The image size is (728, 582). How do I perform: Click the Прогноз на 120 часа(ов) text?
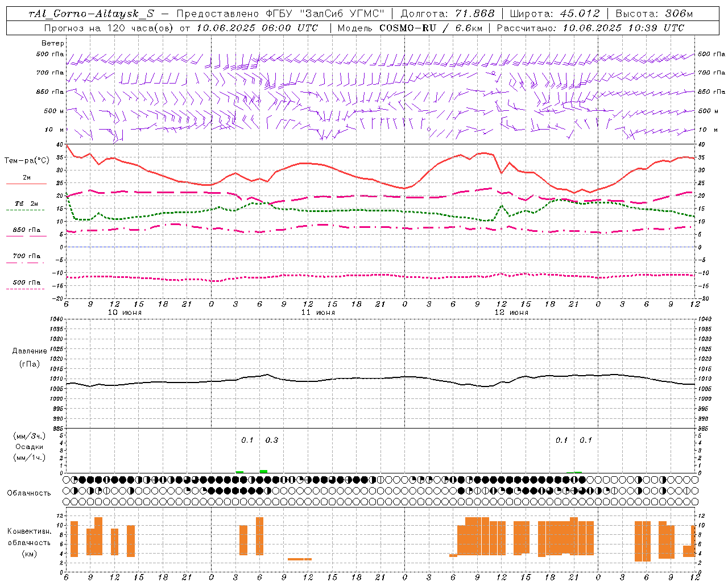[x=109, y=28]
